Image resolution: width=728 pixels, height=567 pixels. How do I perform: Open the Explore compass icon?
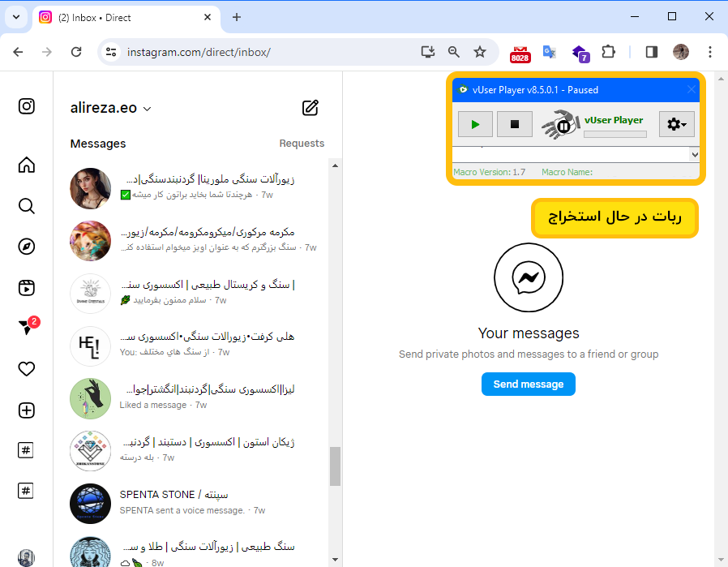pos(27,247)
